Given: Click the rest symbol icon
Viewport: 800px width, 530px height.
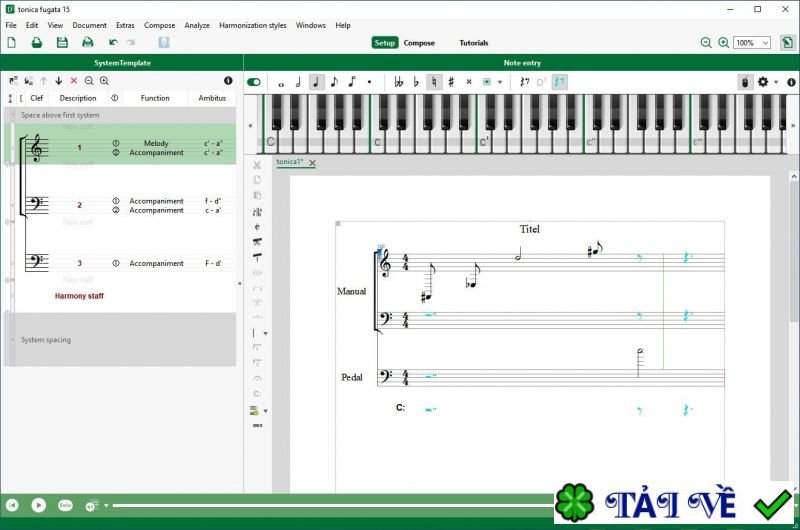Looking at the screenshot, I should click(x=524, y=82).
